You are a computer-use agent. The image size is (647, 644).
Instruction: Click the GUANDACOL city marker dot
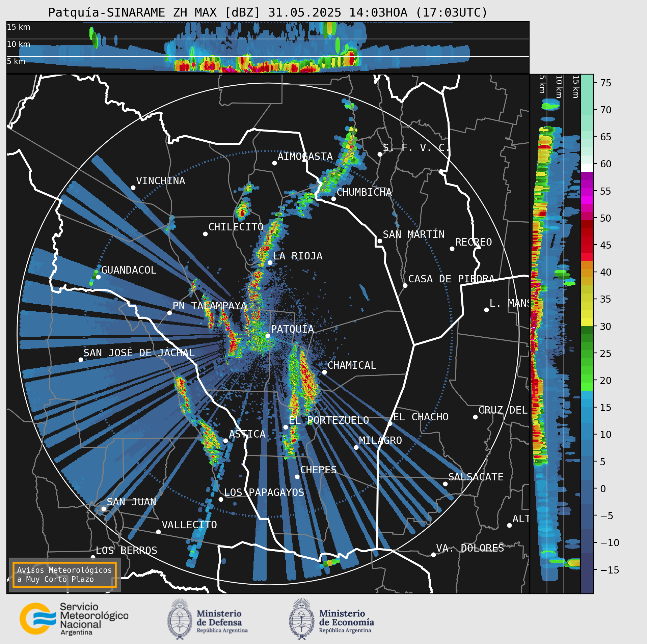98,277
